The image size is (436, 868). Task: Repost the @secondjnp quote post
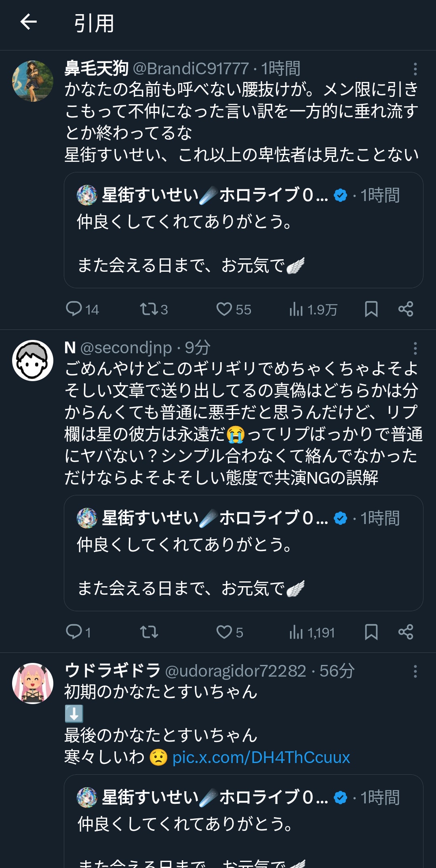(x=149, y=632)
